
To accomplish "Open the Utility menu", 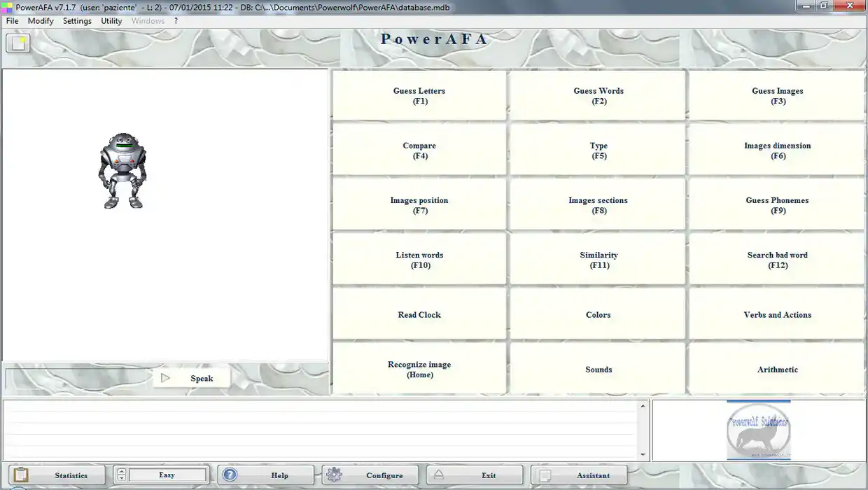I will (x=111, y=21).
